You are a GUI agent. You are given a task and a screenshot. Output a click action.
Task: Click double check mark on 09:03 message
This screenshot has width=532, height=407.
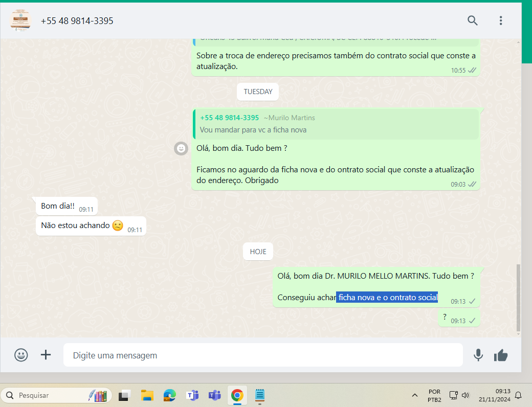472,184
